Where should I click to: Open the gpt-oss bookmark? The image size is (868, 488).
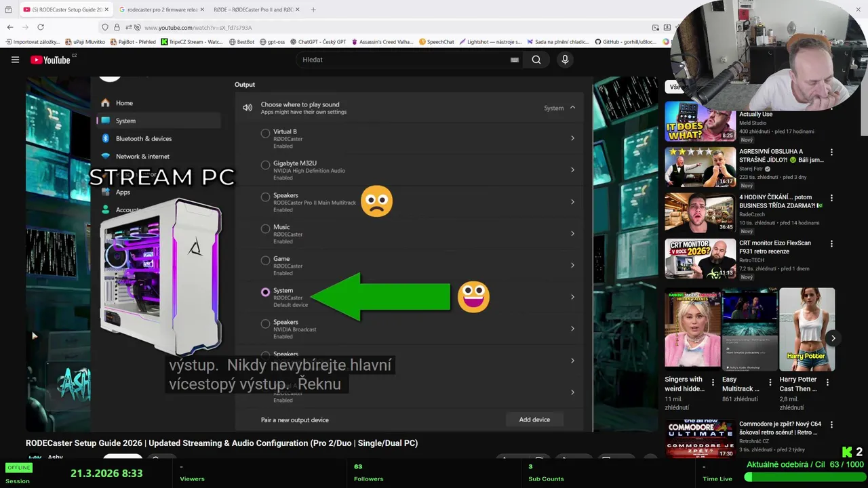[x=272, y=41]
